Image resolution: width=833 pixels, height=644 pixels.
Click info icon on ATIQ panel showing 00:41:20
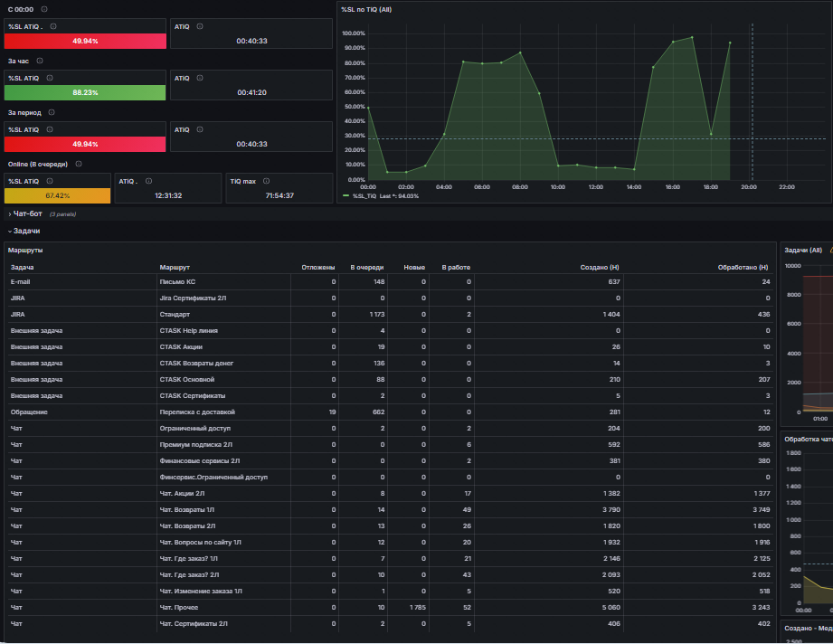pyautogui.click(x=200, y=78)
